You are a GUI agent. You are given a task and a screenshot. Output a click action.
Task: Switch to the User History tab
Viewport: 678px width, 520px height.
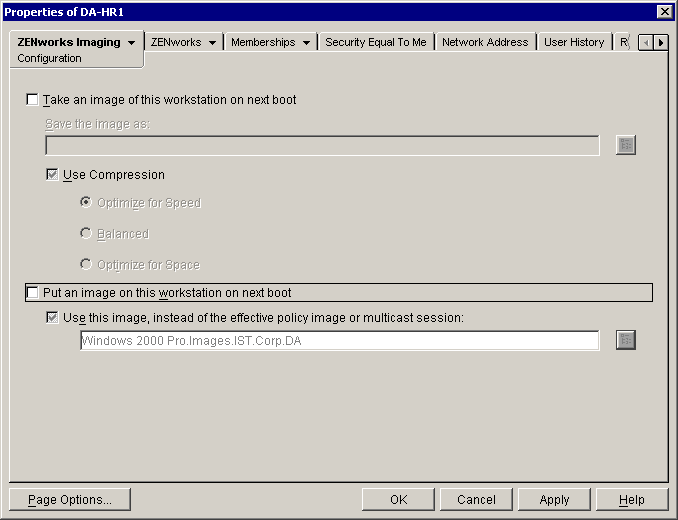coord(574,42)
